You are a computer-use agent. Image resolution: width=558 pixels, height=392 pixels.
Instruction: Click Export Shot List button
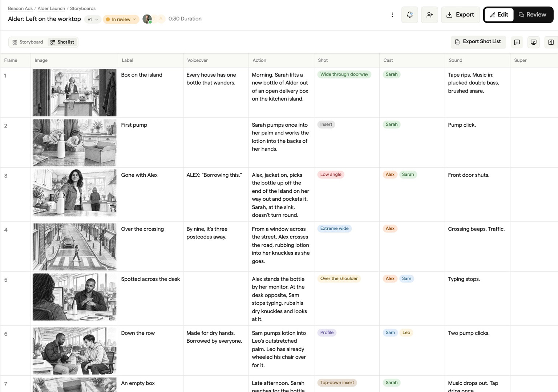point(478,42)
